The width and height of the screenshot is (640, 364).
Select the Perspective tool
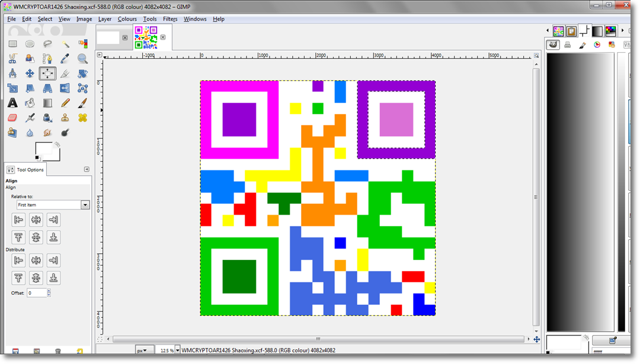47,88
